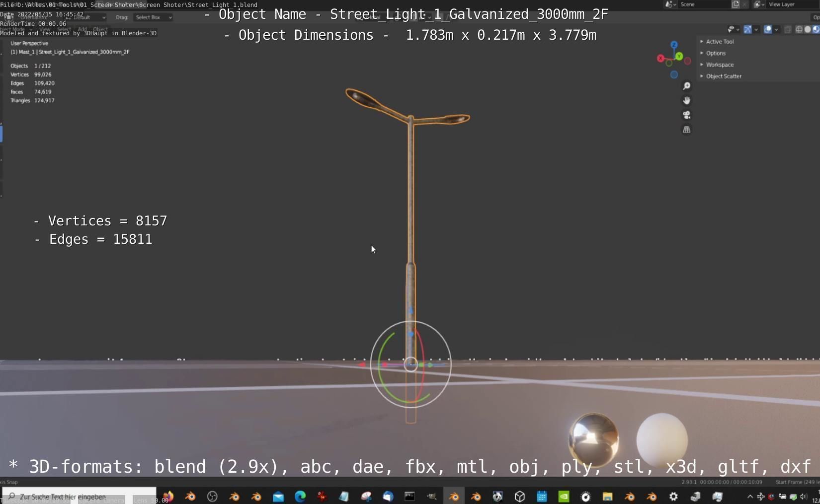Click the airplane mode tray icon

tap(760, 497)
